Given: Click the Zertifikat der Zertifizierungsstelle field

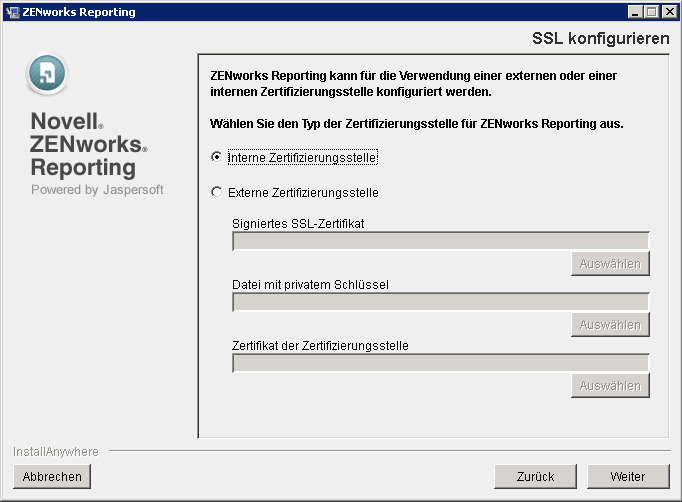Looking at the screenshot, I should pyautogui.click(x=440, y=363).
